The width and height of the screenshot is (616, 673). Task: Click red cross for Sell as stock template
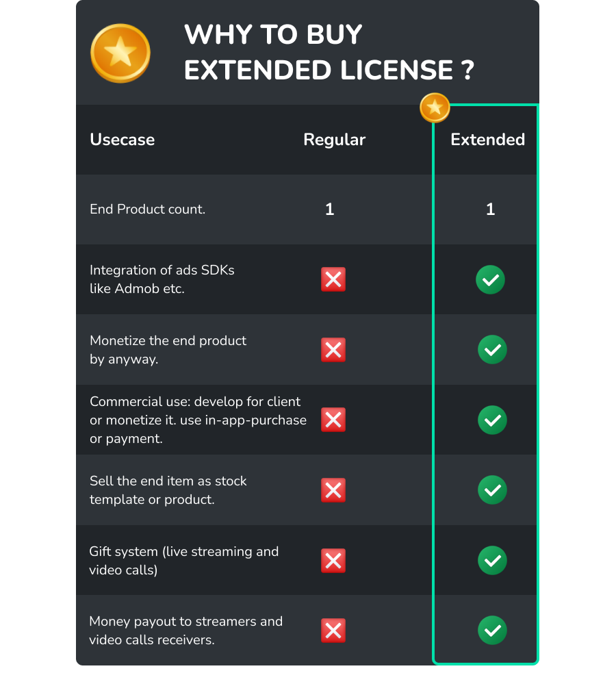[333, 490]
